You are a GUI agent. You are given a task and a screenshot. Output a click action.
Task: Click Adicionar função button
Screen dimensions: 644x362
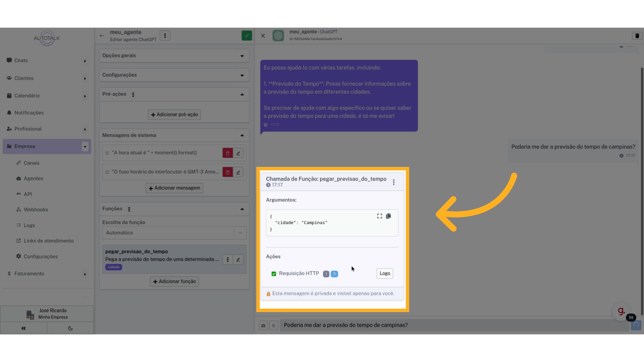[174, 282]
